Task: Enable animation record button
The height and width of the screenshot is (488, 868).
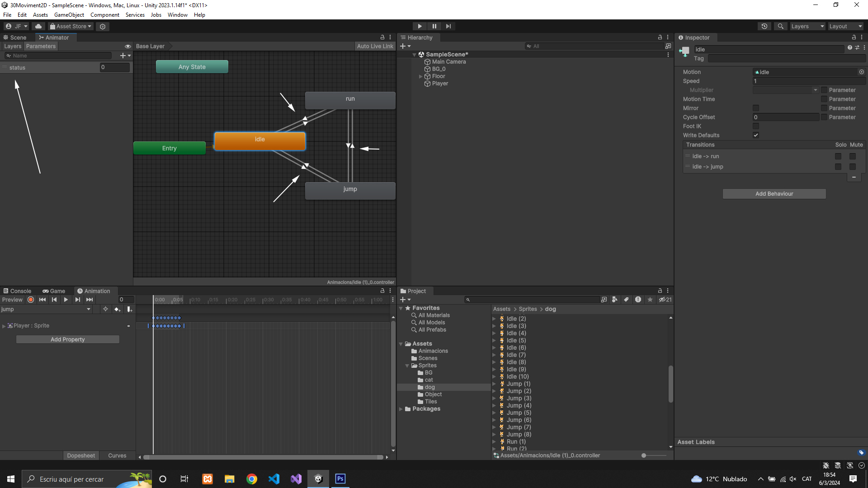Action: (31, 300)
